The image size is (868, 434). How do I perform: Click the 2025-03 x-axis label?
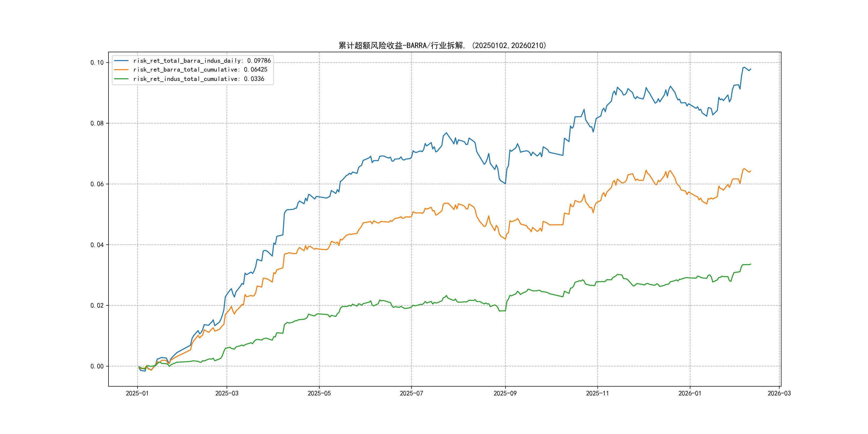[227, 393]
